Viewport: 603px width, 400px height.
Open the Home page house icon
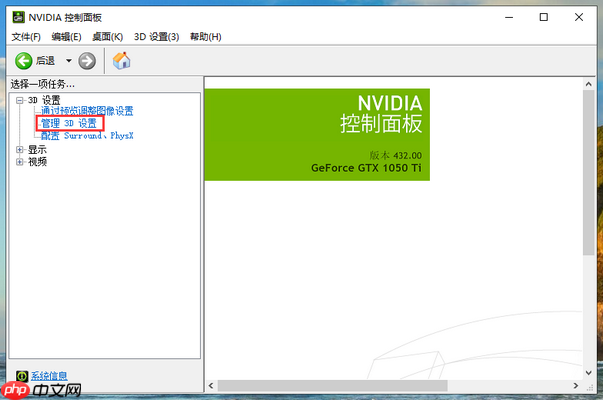coord(122,60)
